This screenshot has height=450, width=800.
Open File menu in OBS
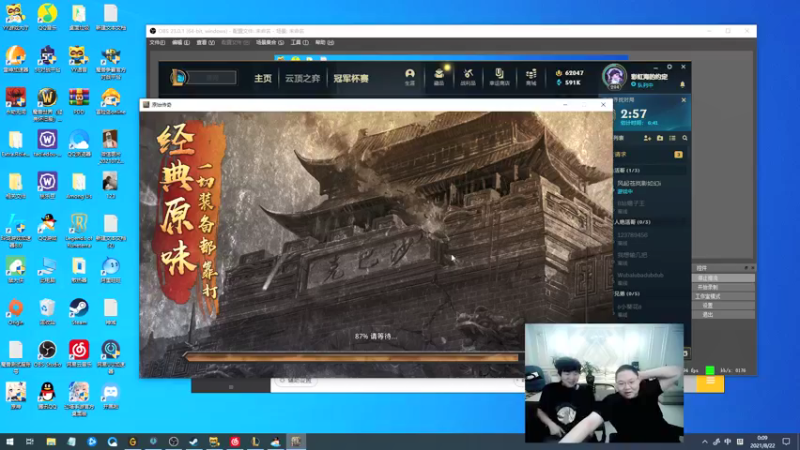157,43
